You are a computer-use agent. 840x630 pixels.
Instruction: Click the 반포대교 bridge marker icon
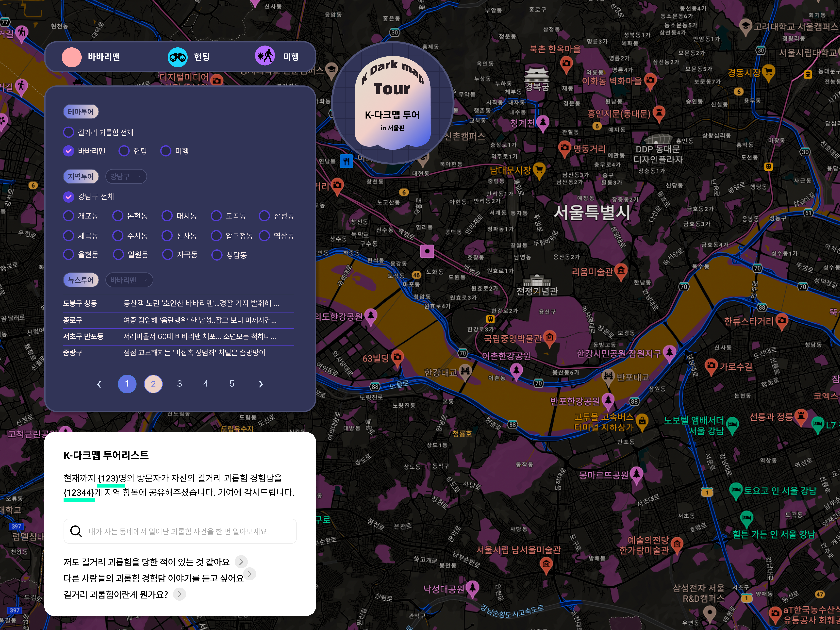tap(608, 376)
